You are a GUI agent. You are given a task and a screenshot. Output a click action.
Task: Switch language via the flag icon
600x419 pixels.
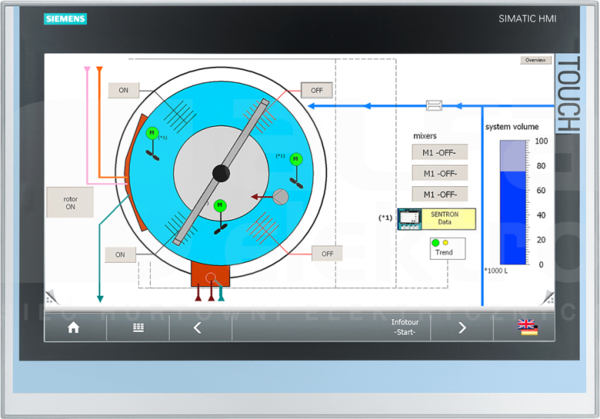click(x=528, y=328)
